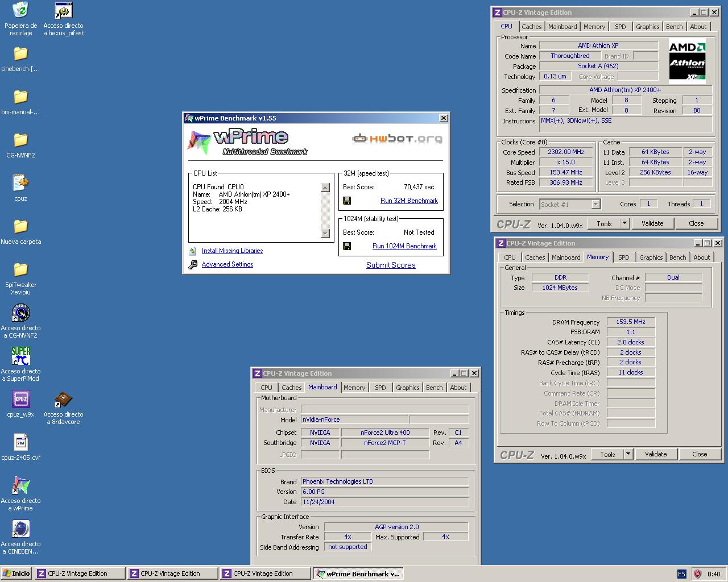Open the Papelera de reciclaje icon

(x=20, y=10)
